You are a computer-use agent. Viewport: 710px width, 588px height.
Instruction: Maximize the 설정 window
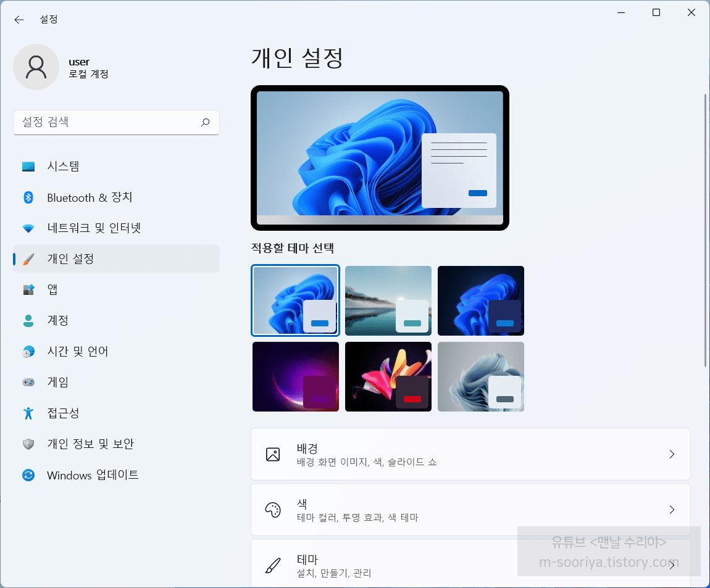[656, 13]
